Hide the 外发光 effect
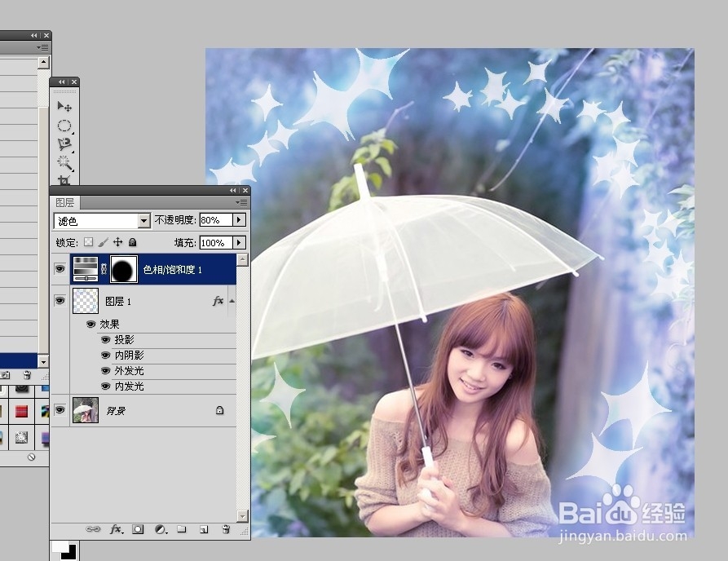 point(106,370)
